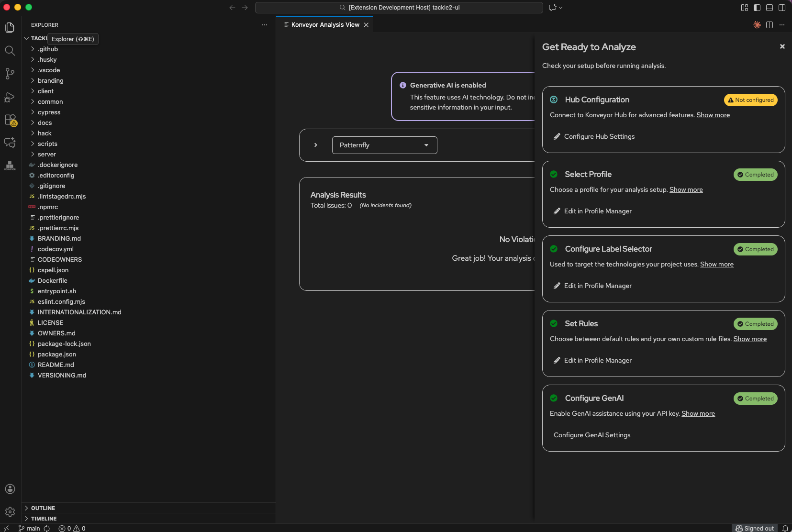Open the Source Control view
Screen dimensions: 792x532
click(x=10, y=74)
